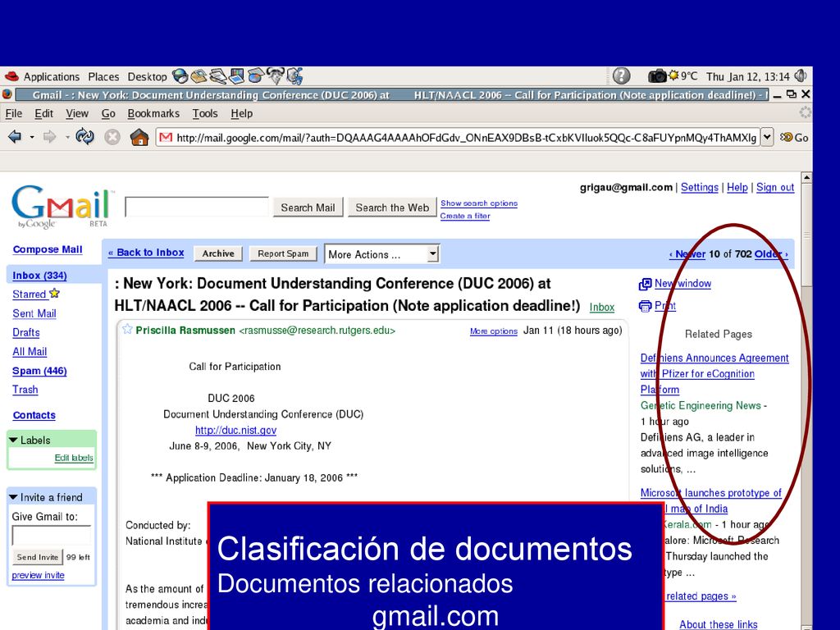Launch the email client panel icon
This screenshot has width=840, height=630.
tap(199, 76)
